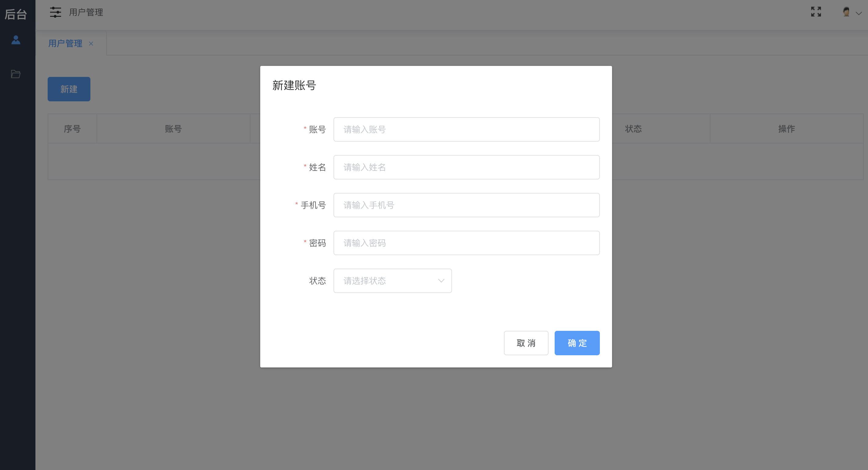Viewport: 868px width, 470px height.
Task: Click the 新建 button behind the dialog
Action: point(69,89)
